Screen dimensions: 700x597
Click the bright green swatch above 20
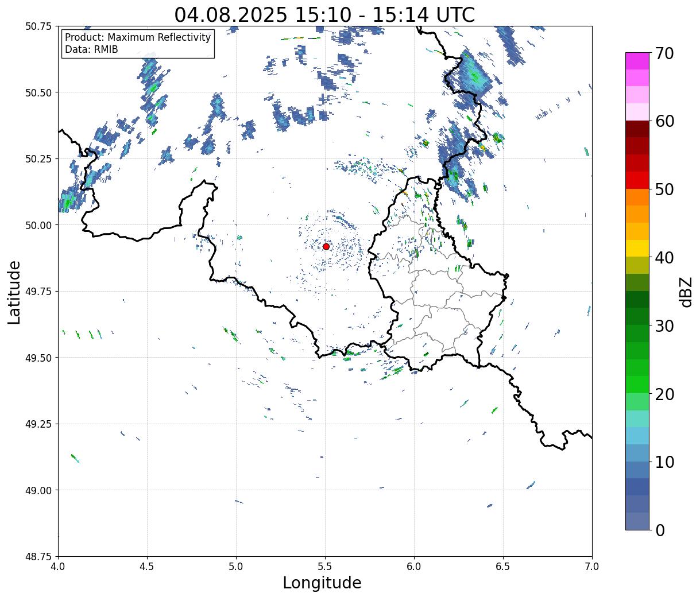pos(637,384)
